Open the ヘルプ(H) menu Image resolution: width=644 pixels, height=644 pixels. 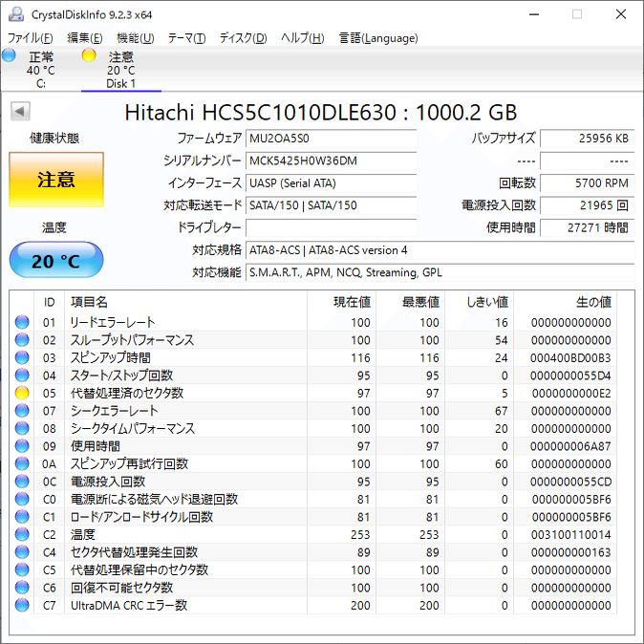pos(302,38)
